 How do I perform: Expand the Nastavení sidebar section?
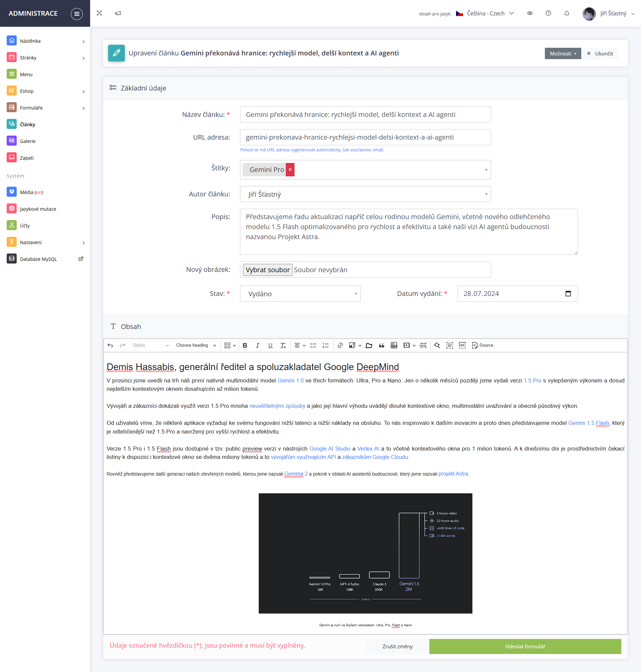point(46,242)
